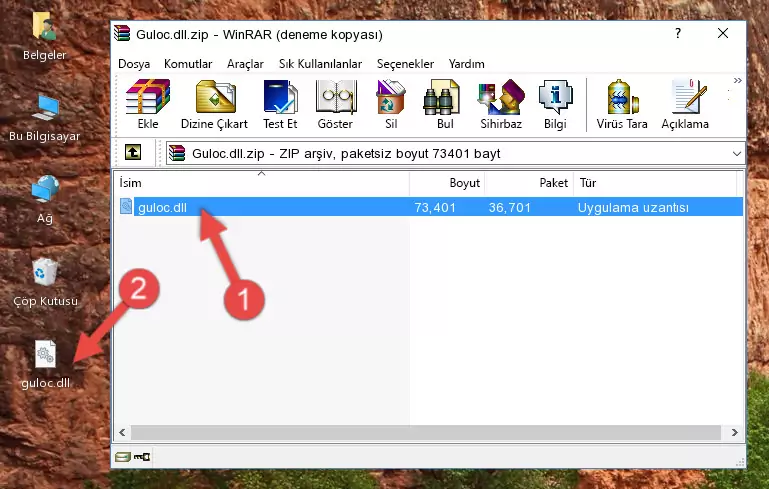Open the Seçenekler menu
769x489 pixels.
(x=405, y=64)
